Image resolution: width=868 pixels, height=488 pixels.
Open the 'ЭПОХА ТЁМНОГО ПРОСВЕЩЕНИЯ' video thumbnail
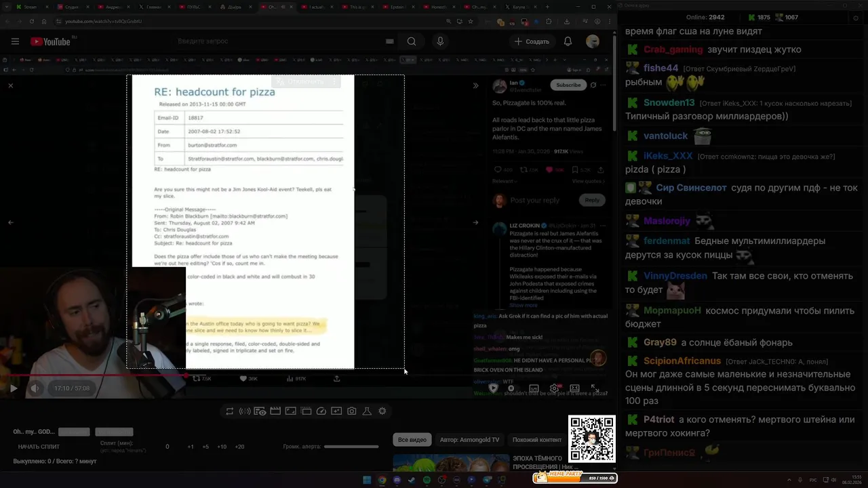point(451,462)
